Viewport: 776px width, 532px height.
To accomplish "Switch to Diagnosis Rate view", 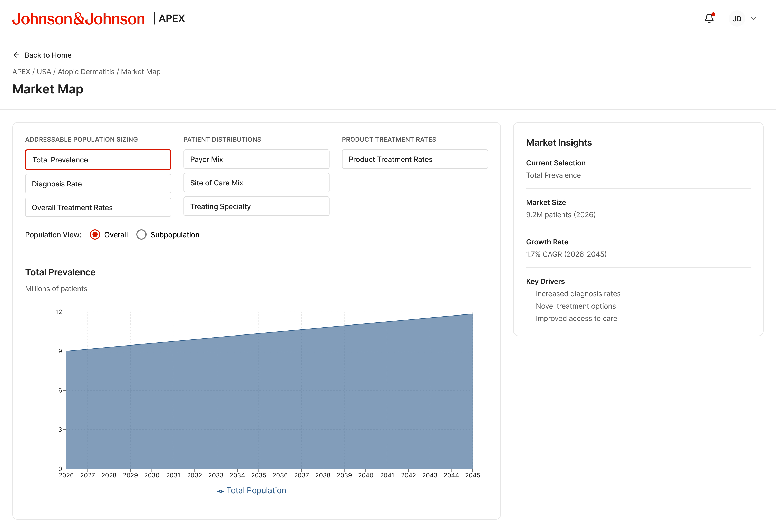I will 98,184.
